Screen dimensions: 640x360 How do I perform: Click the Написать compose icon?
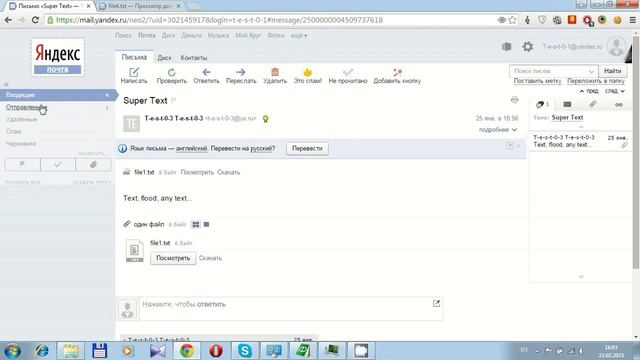pyautogui.click(x=134, y=72)
